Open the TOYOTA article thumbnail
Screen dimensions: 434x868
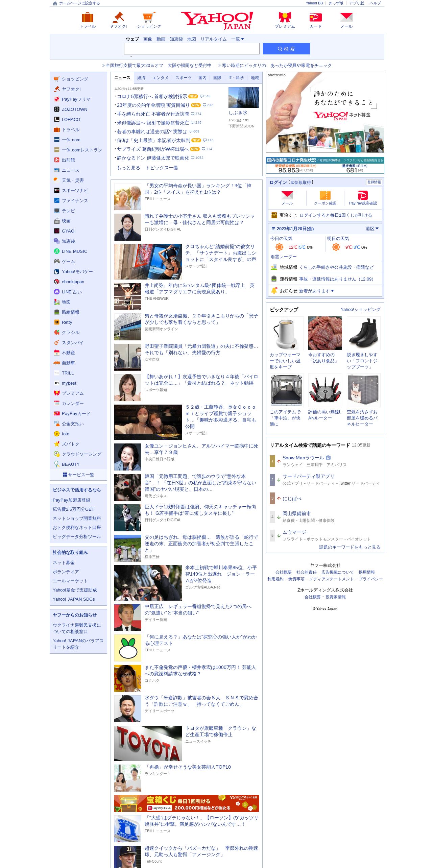pos(148,744)
